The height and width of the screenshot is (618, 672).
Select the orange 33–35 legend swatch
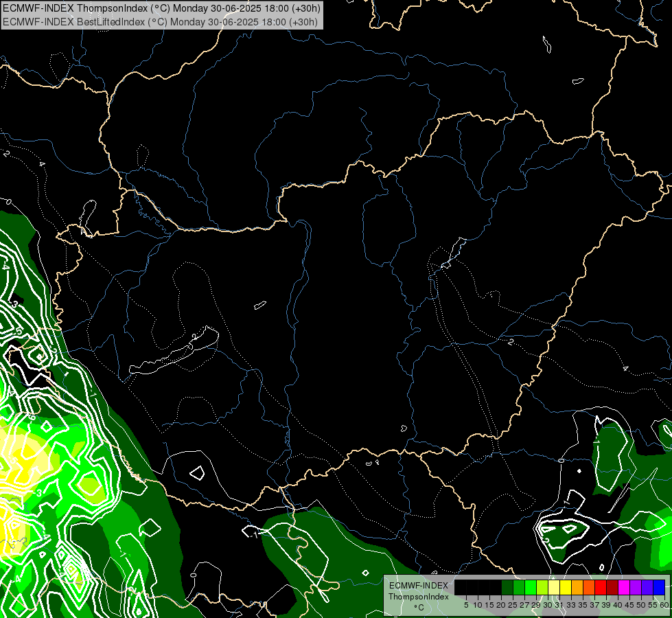click(x=577, y=587)
